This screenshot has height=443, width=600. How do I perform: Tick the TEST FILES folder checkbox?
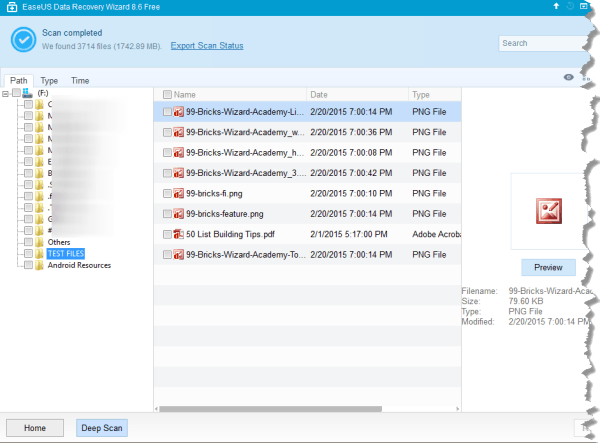(28, 254)
